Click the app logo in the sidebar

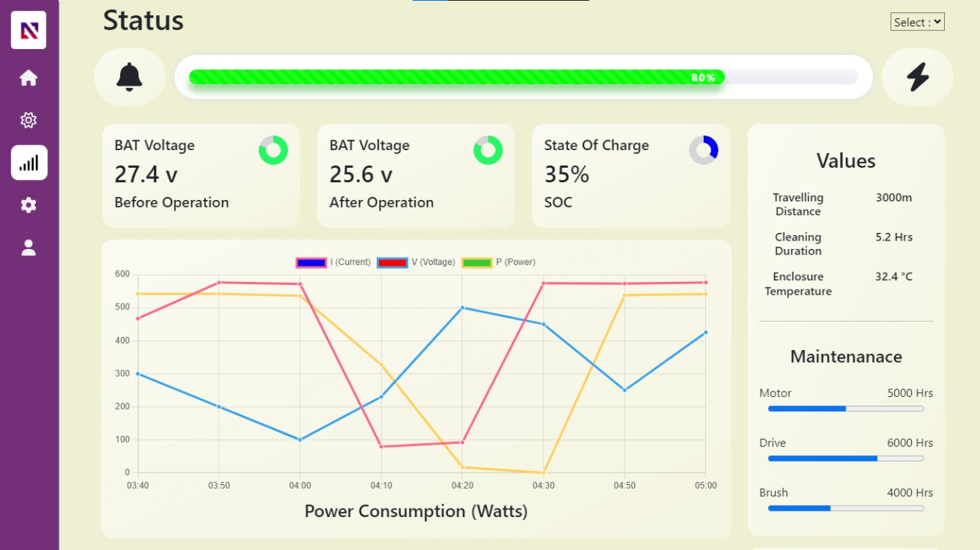pos(28,31)
